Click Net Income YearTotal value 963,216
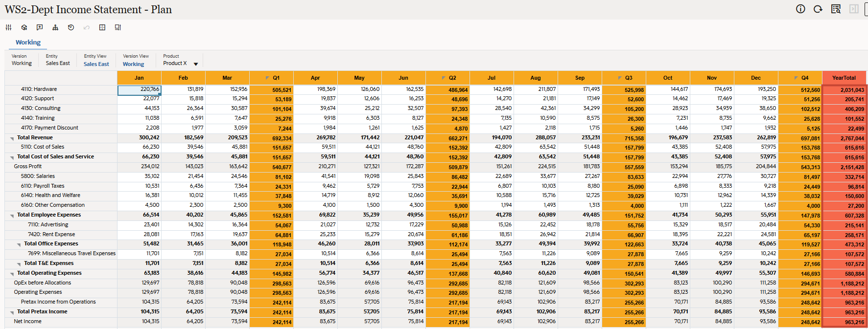The width and height of the screenshot is (868, 329). click(844, 322)
